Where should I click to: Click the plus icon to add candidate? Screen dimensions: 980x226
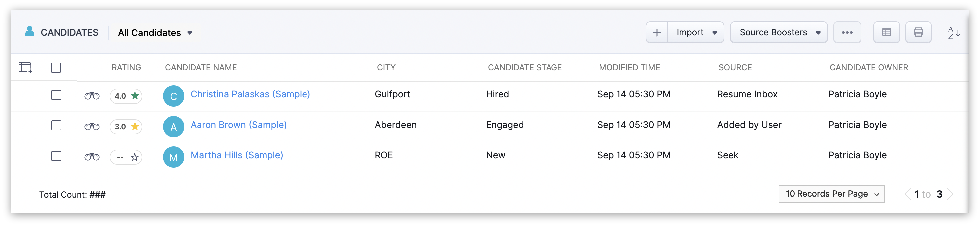pos(657,33)
